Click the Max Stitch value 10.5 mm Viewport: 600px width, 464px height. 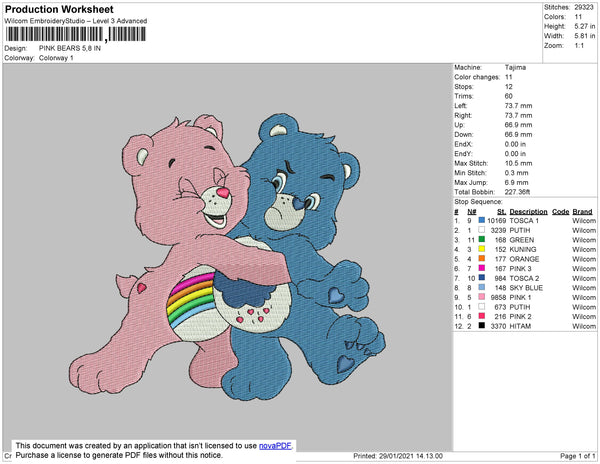(518, 163)
